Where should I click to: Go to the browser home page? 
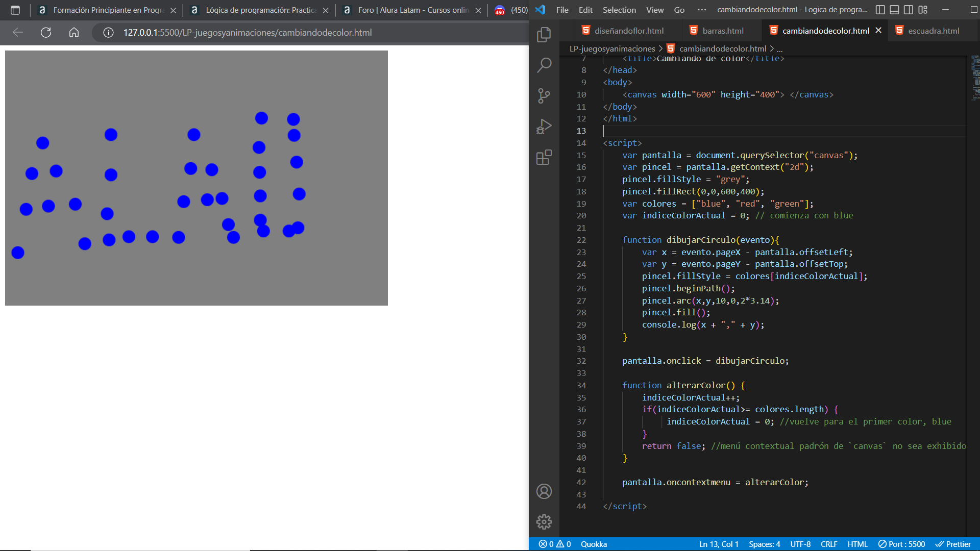coord(74,33)
